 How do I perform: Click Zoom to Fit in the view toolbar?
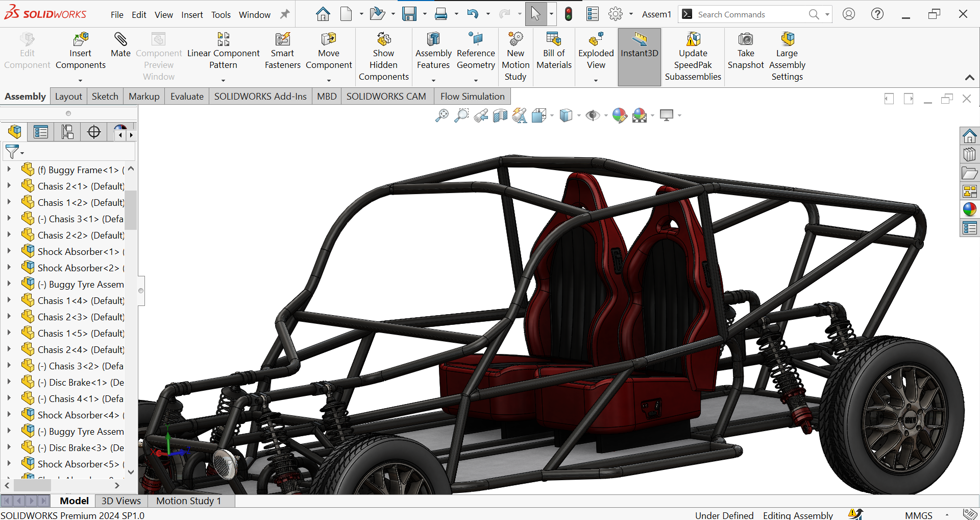(442, 115)
